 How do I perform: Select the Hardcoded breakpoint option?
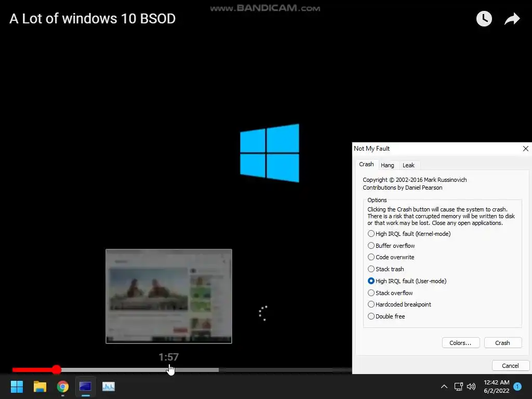click(400, 304)
